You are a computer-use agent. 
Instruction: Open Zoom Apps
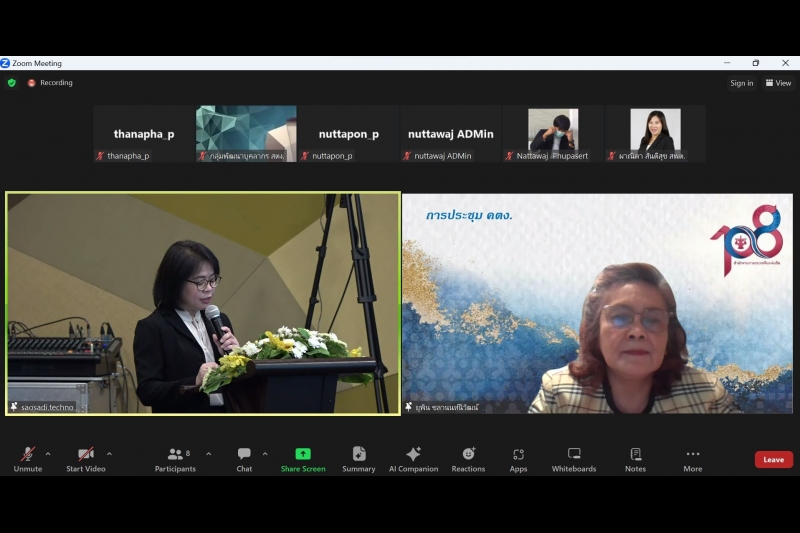click(518, 458)
